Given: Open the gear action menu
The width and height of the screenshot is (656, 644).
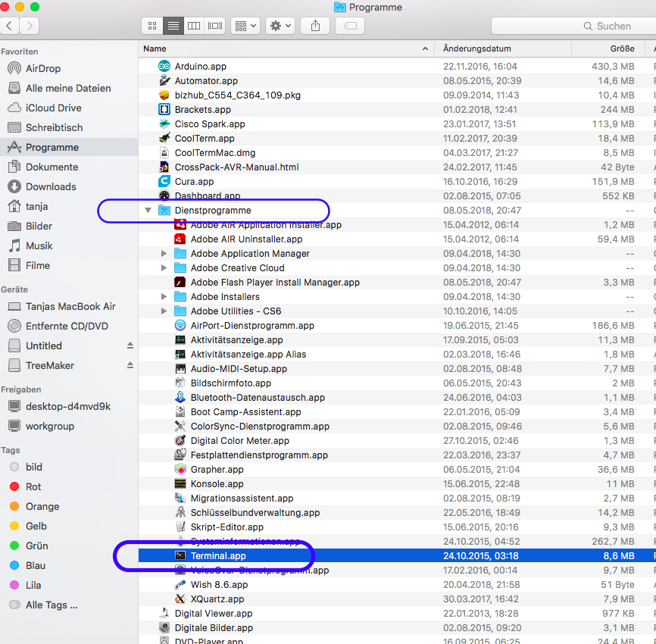Looking at the screenshot, I should 280,26.
